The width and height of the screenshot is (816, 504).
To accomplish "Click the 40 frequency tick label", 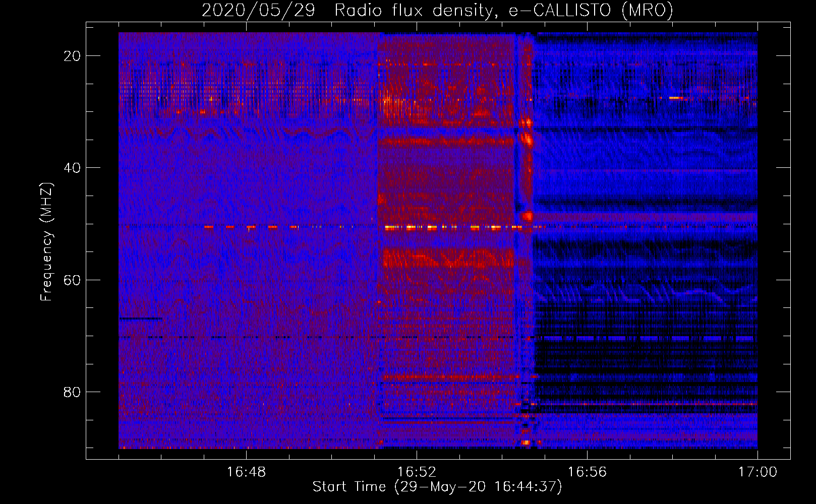I will click(x=72, y=168).
